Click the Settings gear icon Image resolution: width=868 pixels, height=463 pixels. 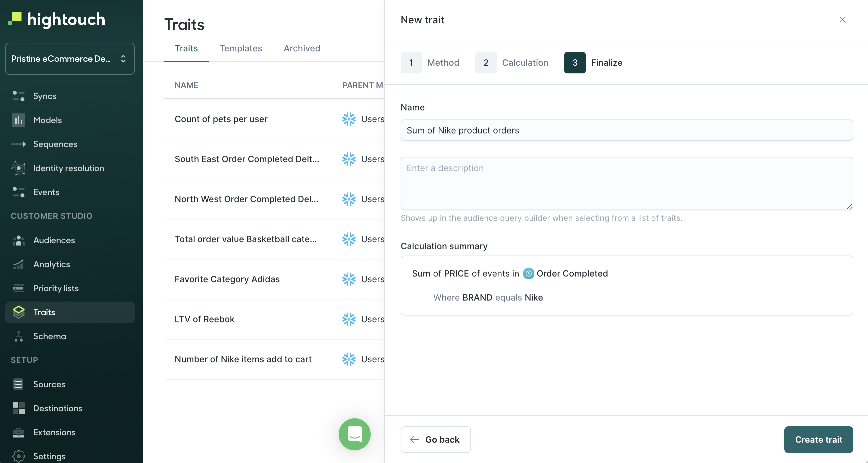point(19,456)
